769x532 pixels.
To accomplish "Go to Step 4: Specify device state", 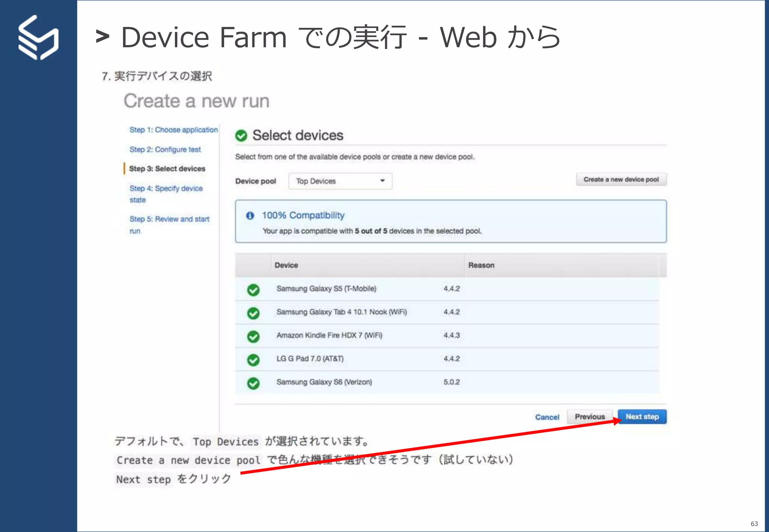I will [x=166, y=194].
